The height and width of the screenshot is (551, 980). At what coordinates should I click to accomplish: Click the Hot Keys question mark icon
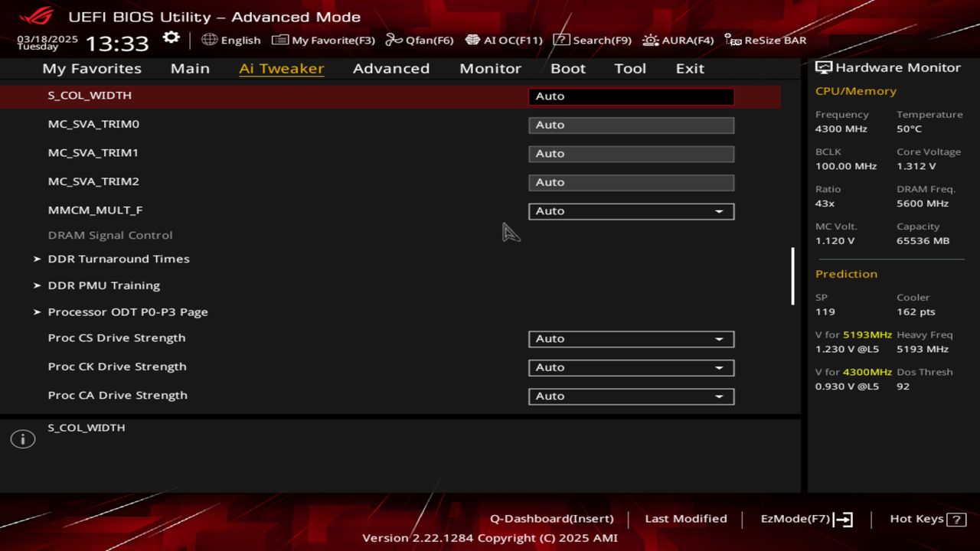click(x=956, y=520)
